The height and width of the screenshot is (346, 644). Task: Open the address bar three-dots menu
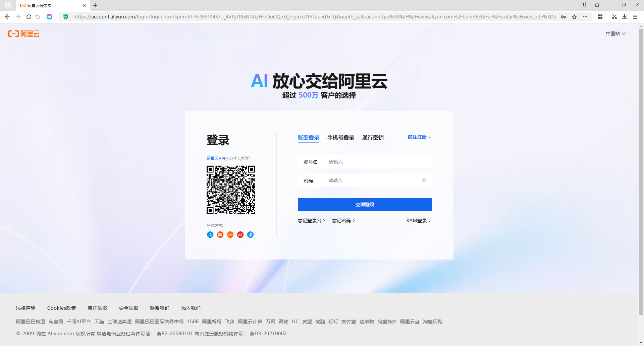tap(585, 17)
